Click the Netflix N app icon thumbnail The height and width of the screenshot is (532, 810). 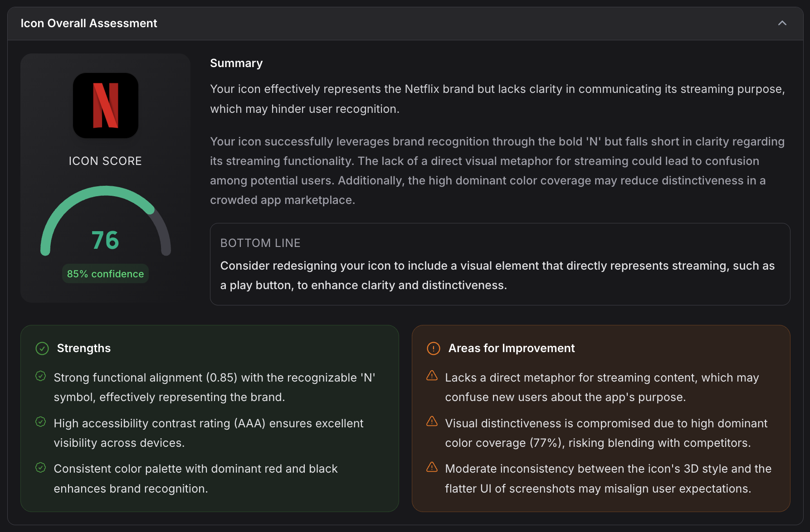tap(106, 106)
